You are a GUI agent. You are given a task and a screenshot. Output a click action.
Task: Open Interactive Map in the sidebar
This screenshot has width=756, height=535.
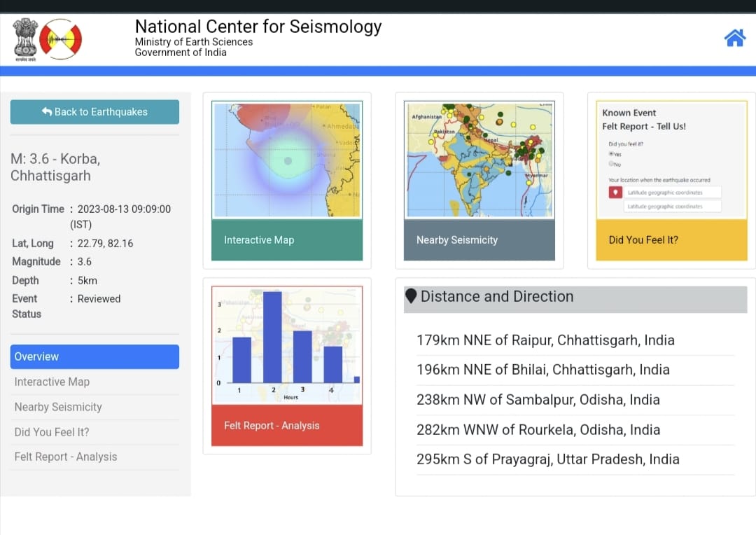[x=52, y=382]
